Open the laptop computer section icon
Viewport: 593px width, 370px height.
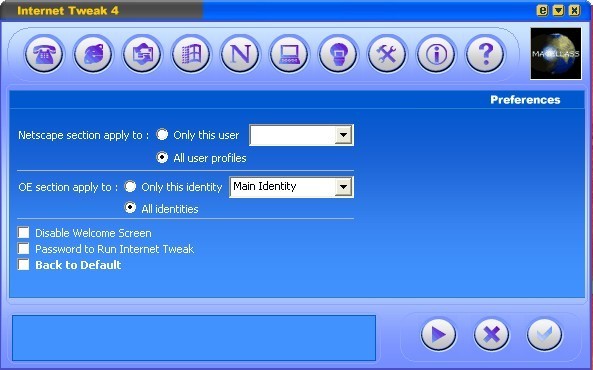pos(289,54)
